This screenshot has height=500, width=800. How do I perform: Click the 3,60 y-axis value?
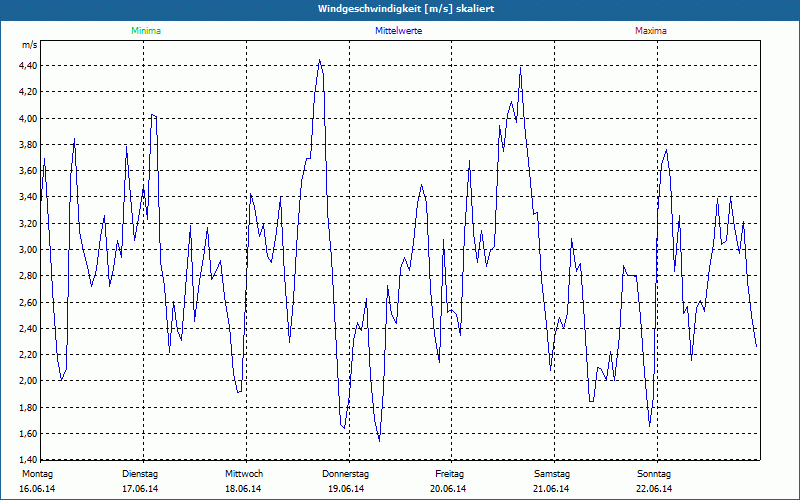(29, 171)
